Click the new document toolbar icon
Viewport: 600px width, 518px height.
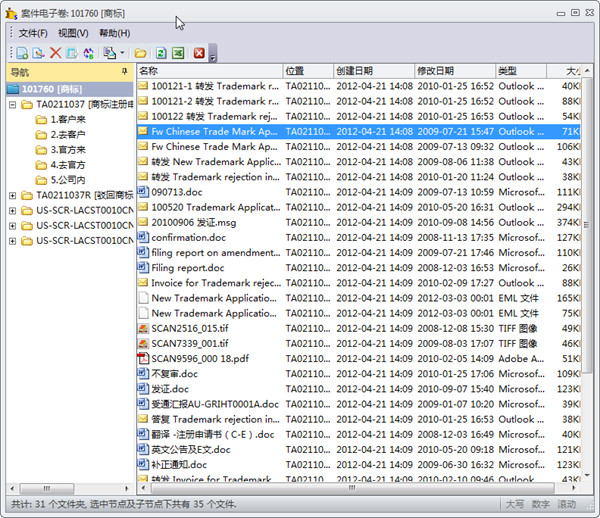click(x=23, y=53)
